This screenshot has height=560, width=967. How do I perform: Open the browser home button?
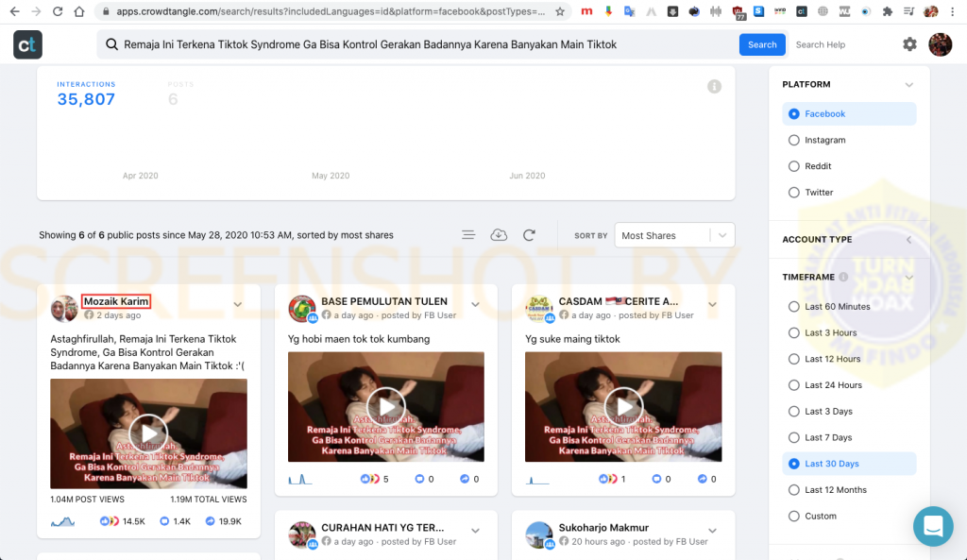[79, 11]
